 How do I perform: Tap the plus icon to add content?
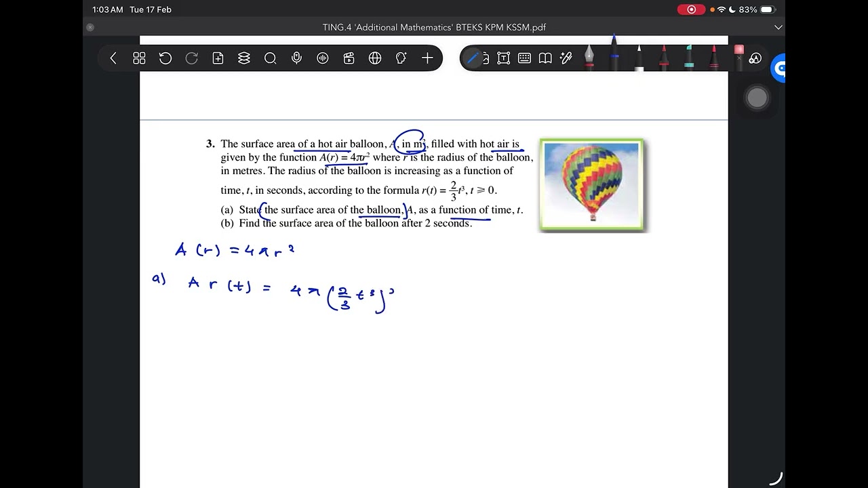click(427, 58)
